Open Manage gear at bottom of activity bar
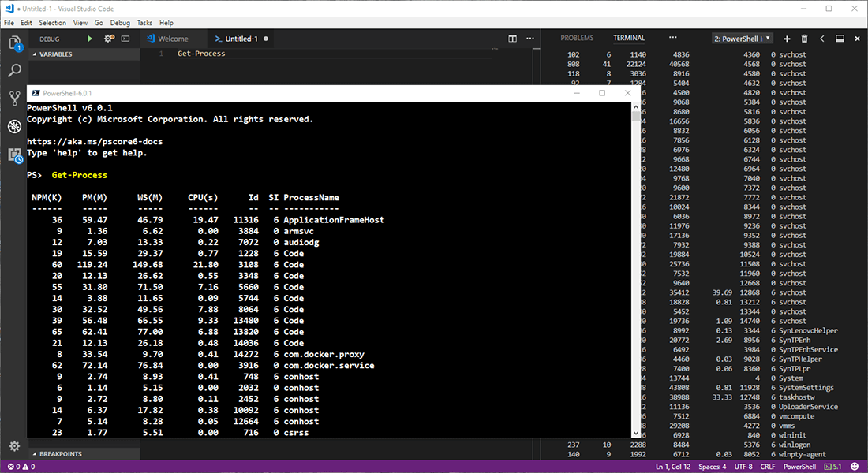This screenshot has width=868, height=473. [x=14, y=445]
